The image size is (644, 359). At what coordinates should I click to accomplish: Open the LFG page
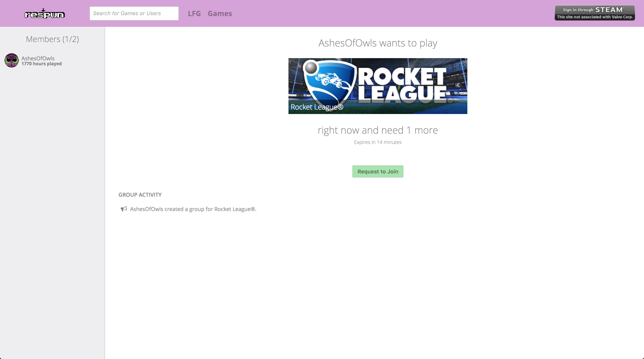pos(194,13)
